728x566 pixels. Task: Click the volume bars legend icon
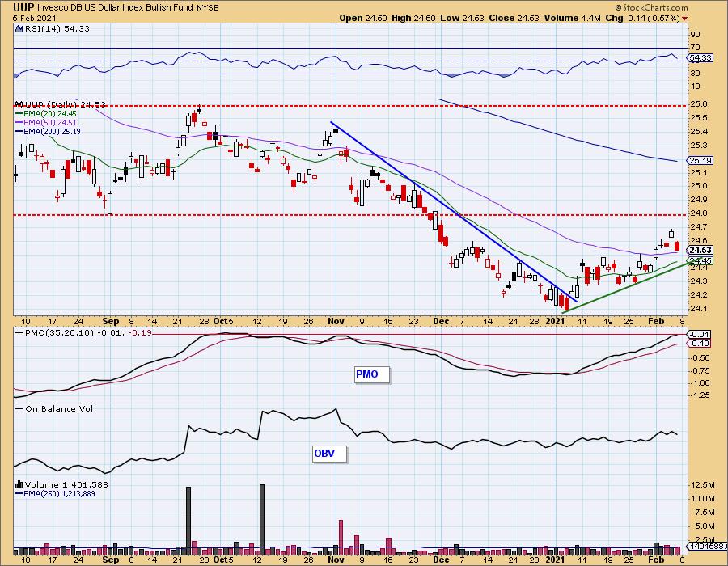(19, 485)
